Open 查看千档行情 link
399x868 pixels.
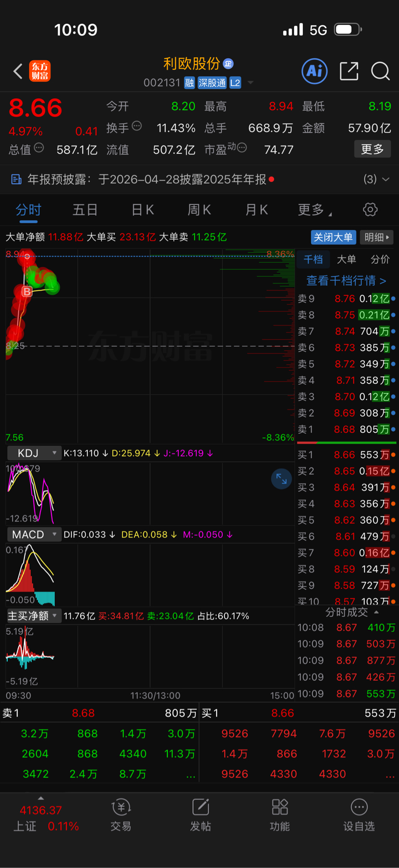pos(346,281)
